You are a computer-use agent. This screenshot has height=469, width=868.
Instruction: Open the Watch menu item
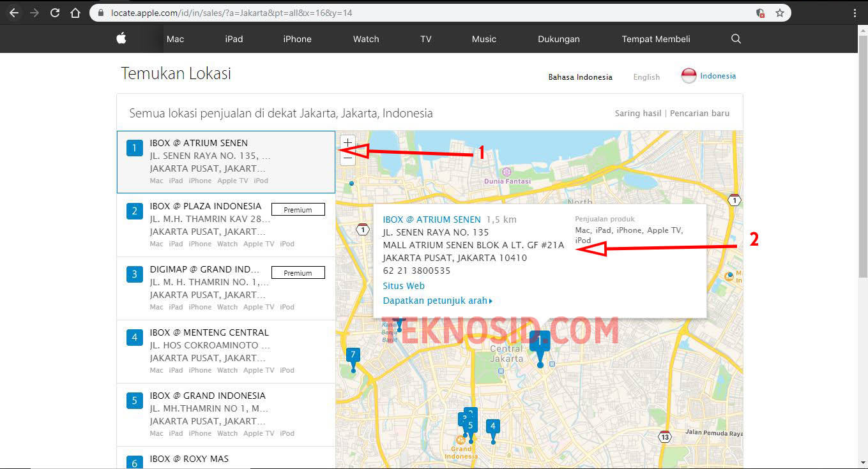tap(366, 39)
